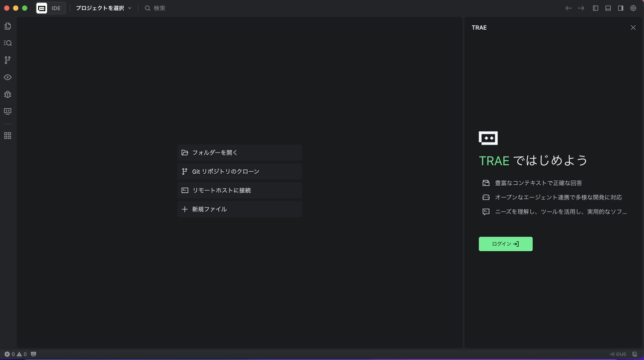Click the TRAE ではじめよう heading

[533, 161]
